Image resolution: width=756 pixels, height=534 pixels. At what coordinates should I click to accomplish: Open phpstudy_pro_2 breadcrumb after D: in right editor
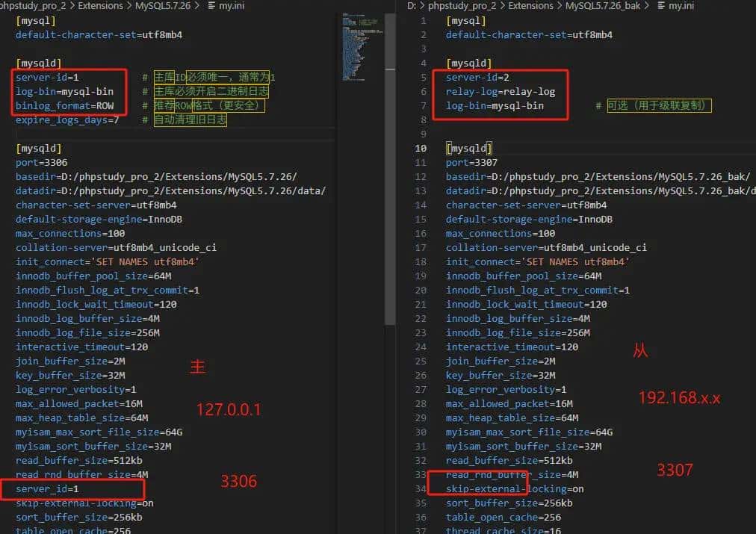(460, 6)
